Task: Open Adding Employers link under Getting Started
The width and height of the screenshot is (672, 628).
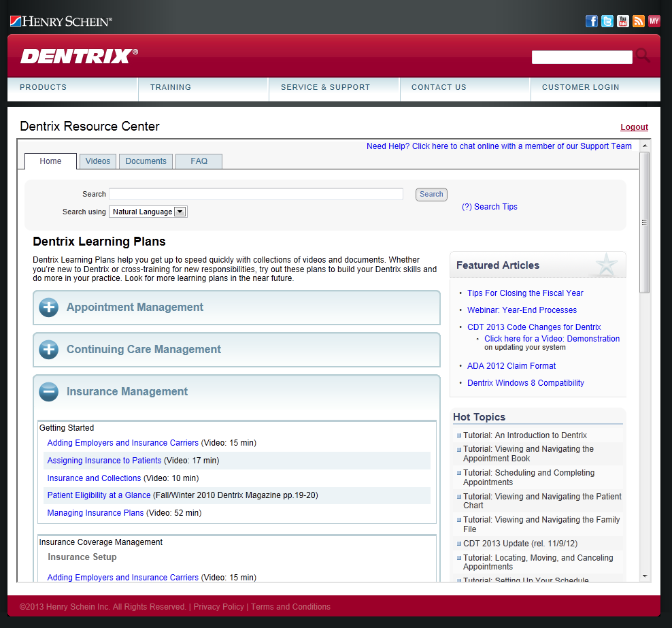Action: [122, 443]
